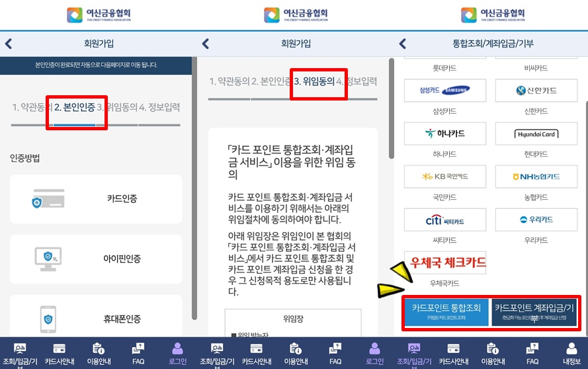Image resolution: width=588 pixels, height=369 pixels.
Task: Open FAQ in right screen bottom bar
Action: [x=532, y=354]
